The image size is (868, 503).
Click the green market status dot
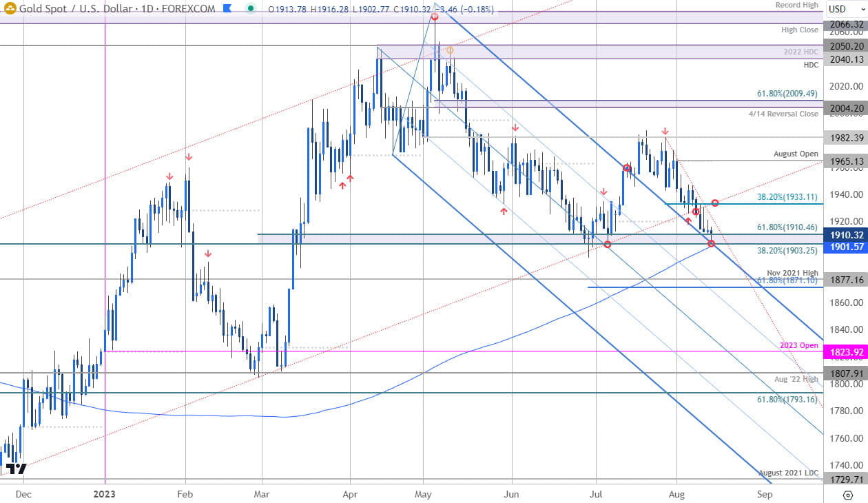[252, 9]
